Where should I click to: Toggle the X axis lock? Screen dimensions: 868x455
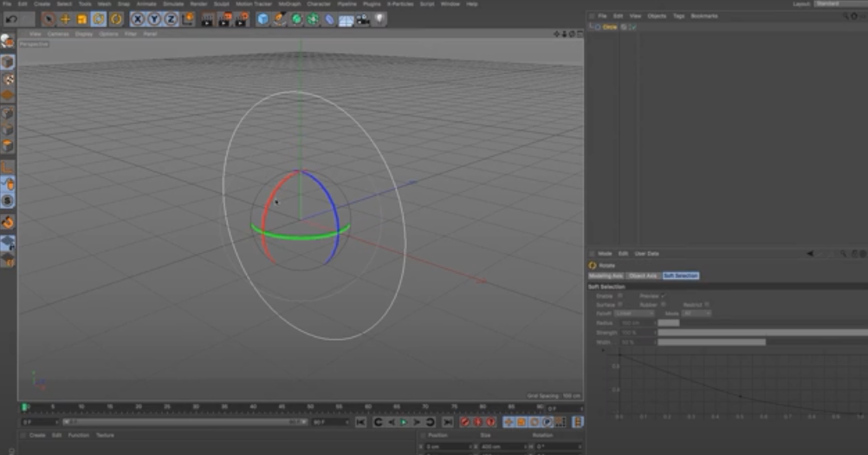[137, 19]
